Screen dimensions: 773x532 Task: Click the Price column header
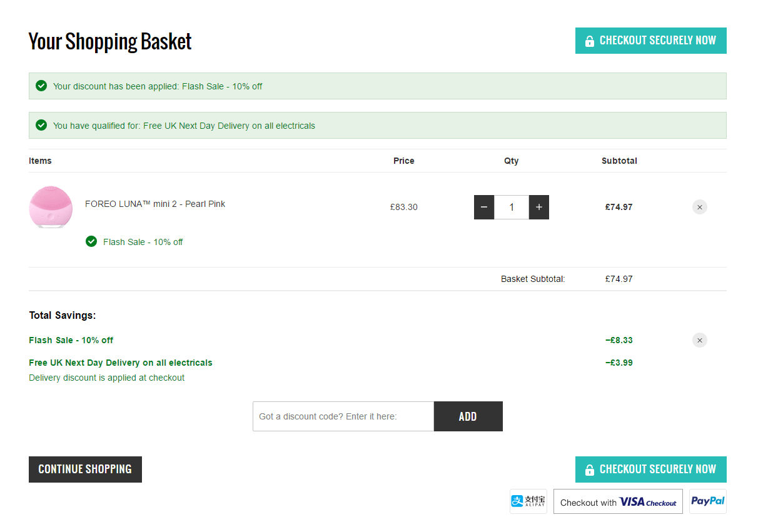(x=404, y=161)
